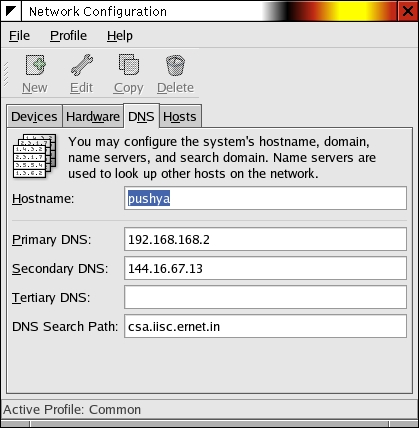419x428 pixels.
Task: Click the Edit wrench icon
Action: [x=82, y=65]
